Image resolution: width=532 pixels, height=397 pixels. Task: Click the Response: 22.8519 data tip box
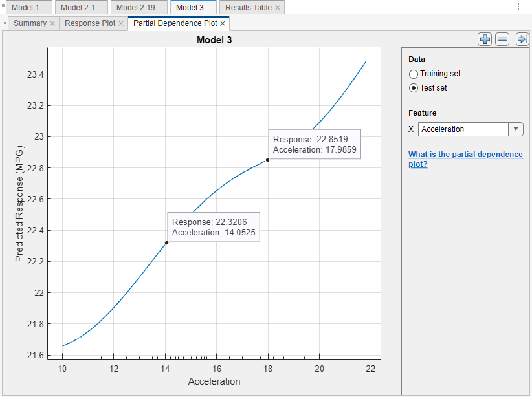pyautogui.click(x=315, y=144)
